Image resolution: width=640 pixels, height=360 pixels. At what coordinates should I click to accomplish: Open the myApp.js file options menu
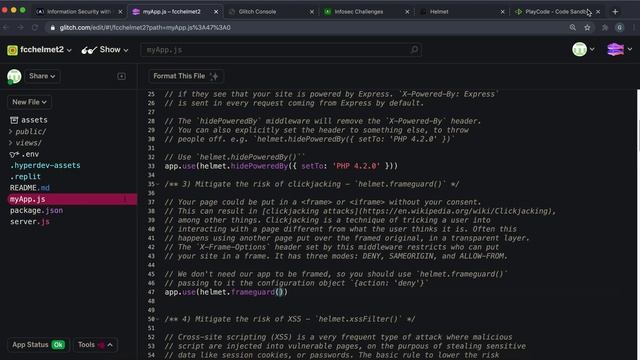[125, 199]
